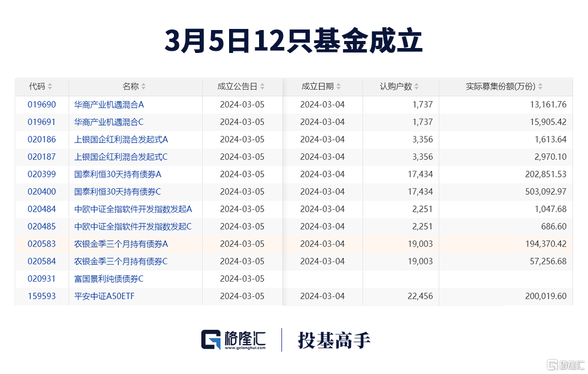This screenshot has width=588, height=374.
Task: Open fund code 020187
Action: (41, 157)
